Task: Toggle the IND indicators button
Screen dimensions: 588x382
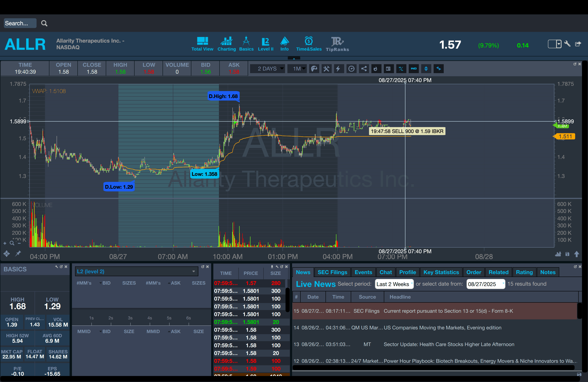Action: coord(414,69)
